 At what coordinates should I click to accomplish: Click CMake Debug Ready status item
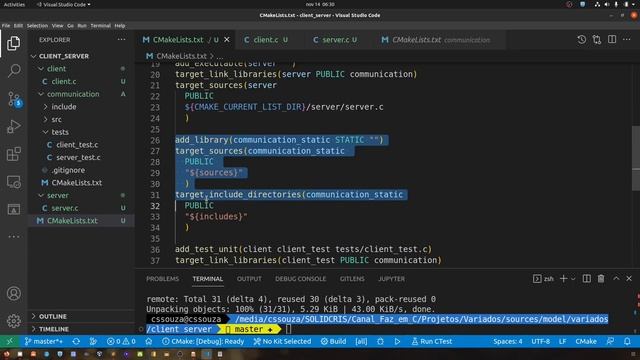tap(203, 341)
